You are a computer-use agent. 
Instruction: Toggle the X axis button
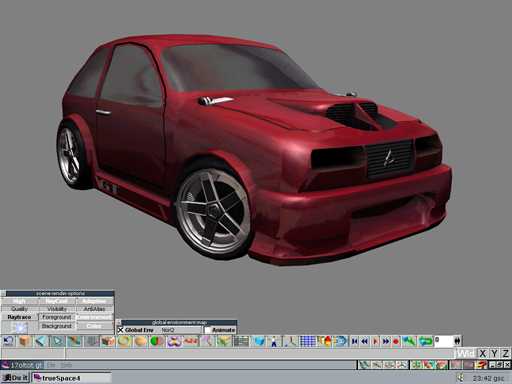point(482,353)
